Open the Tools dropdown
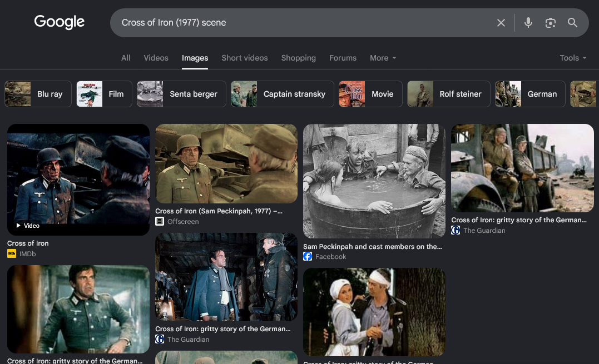Viewport: 599px width, 364px height. (573, 58)
